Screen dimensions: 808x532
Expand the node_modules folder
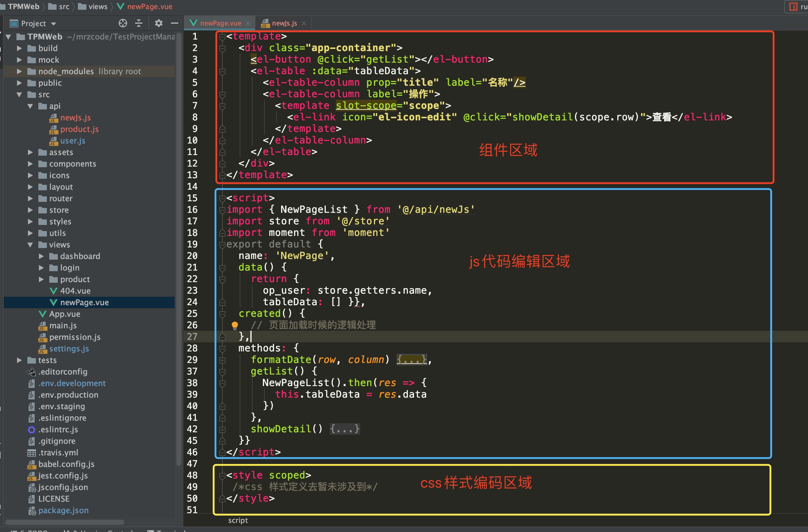[x=19, y=71]
